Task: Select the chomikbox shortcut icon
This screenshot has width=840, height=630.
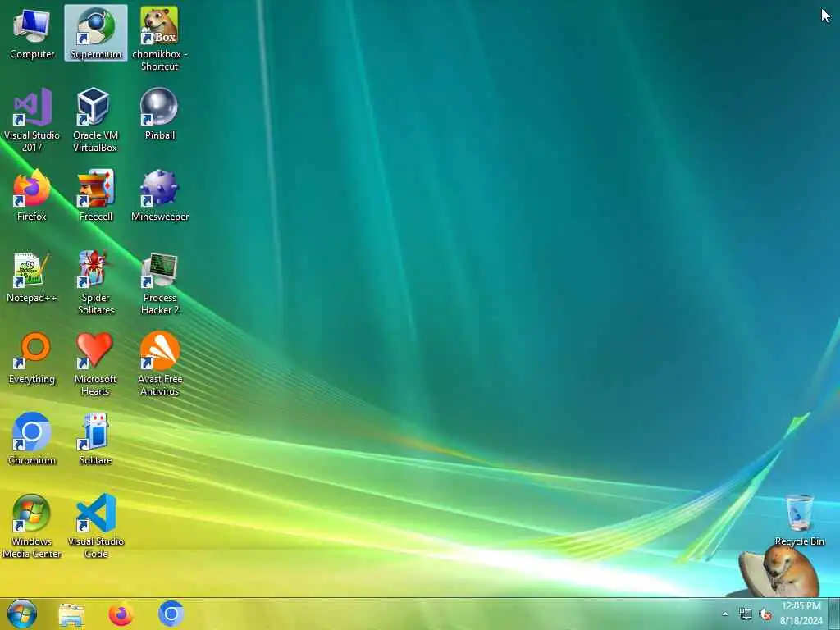Action: coord(160,39)
